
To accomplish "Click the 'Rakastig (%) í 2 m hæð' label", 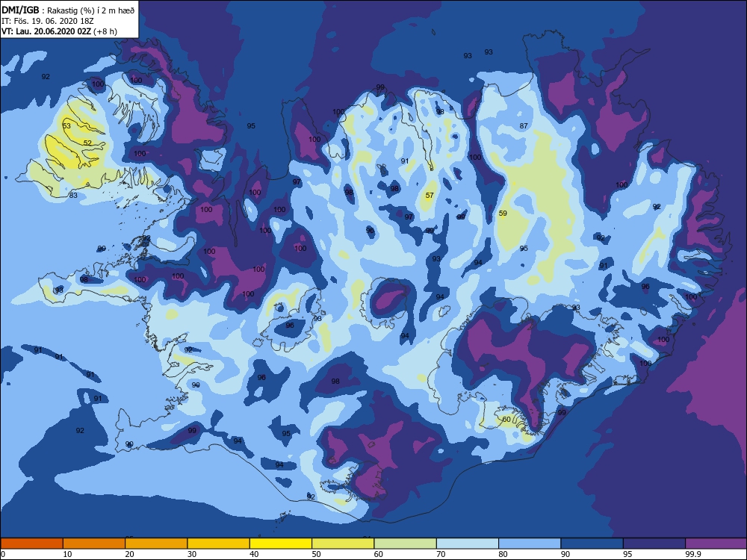I will tap(91, 10).
